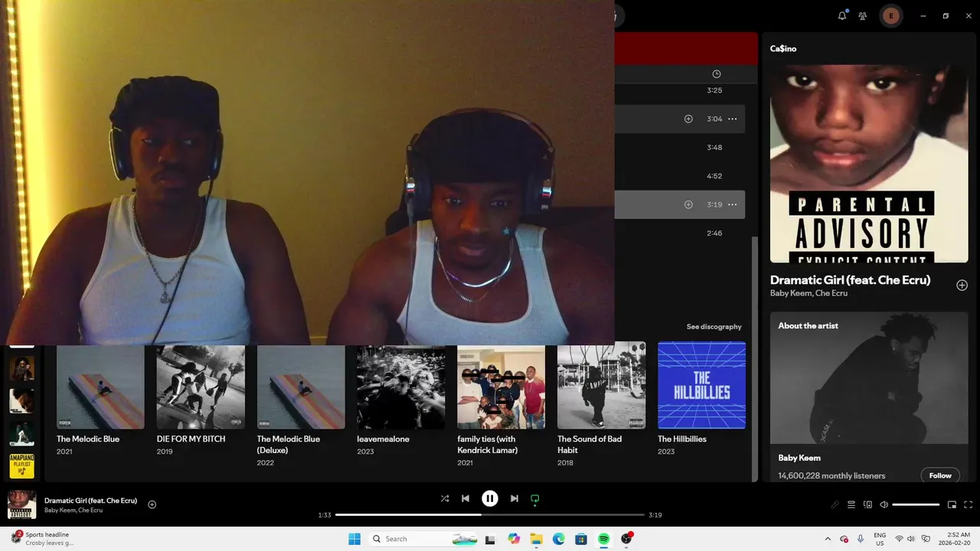Open the Amapiano Playlist in sidebar
980x551 pixels.
[x=21, y=467]
